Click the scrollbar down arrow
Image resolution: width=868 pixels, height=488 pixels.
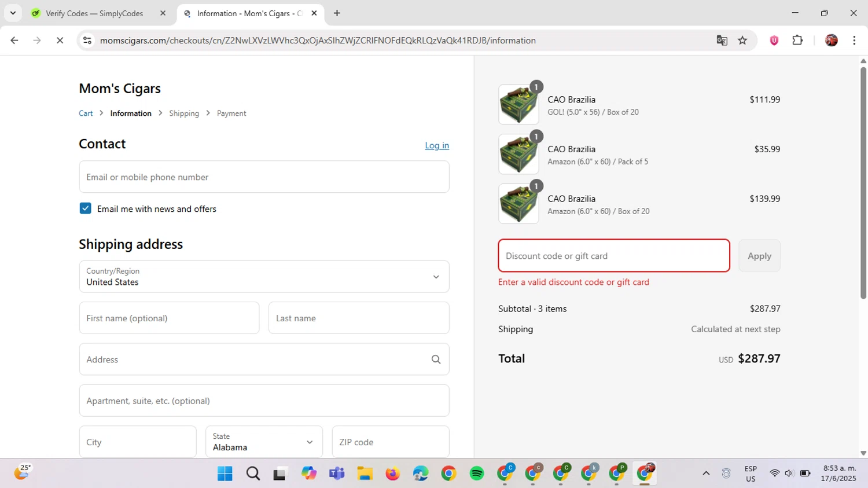click(863, 453)
